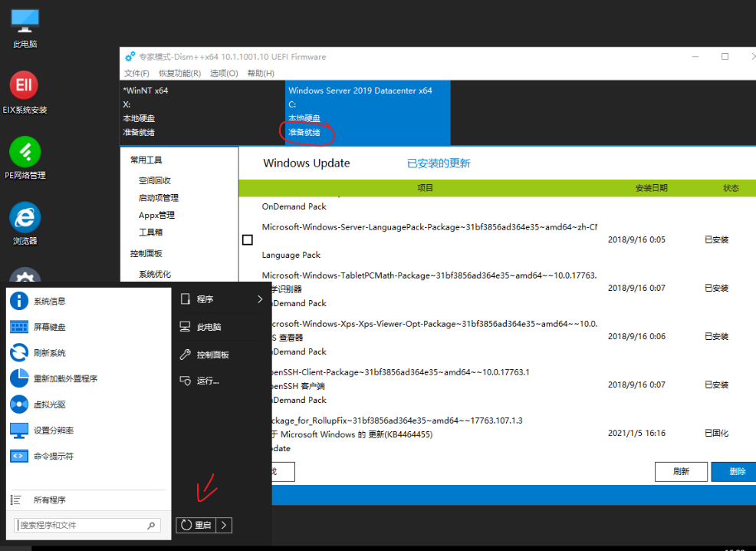This screenshot has height=551, width=756.
Task: Switch to 已安装的更新 tab
Action: click(x=439, y=163)
